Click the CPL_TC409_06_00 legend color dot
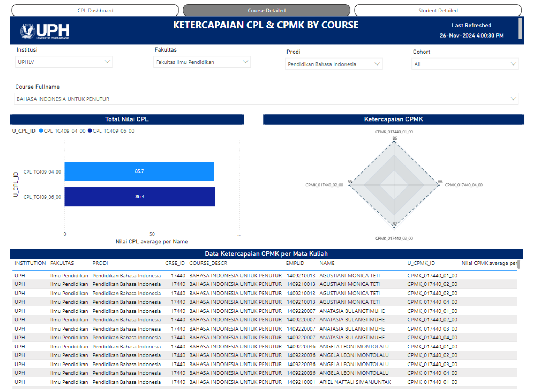Viewport: 535px width, 392px height. tap(90, 131)
